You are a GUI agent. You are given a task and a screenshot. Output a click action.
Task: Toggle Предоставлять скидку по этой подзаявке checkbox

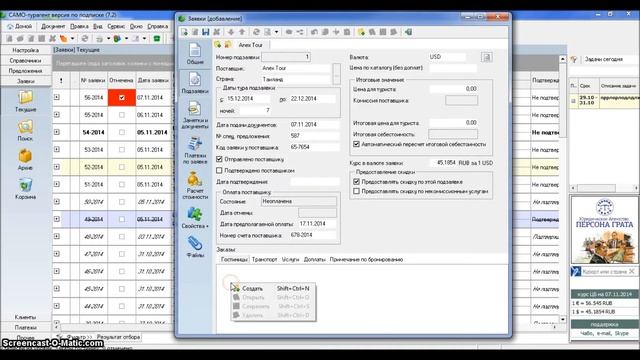(356, 182)
